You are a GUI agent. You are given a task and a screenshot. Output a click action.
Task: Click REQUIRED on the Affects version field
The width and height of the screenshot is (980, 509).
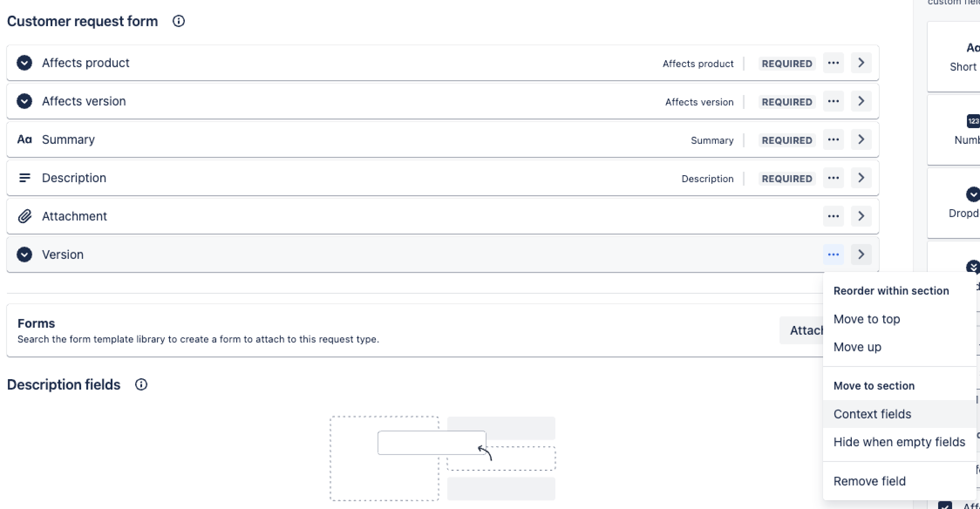coord(786,102)
